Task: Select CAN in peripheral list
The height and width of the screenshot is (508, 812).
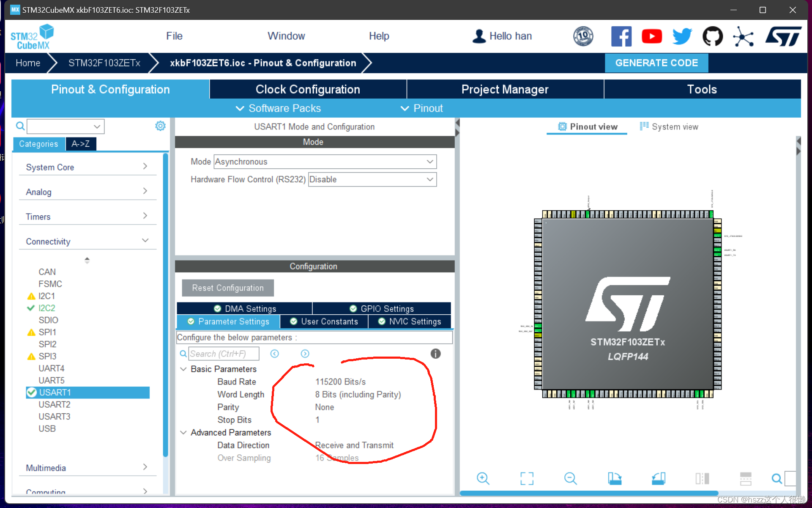Action: click(x=47, y=272)
